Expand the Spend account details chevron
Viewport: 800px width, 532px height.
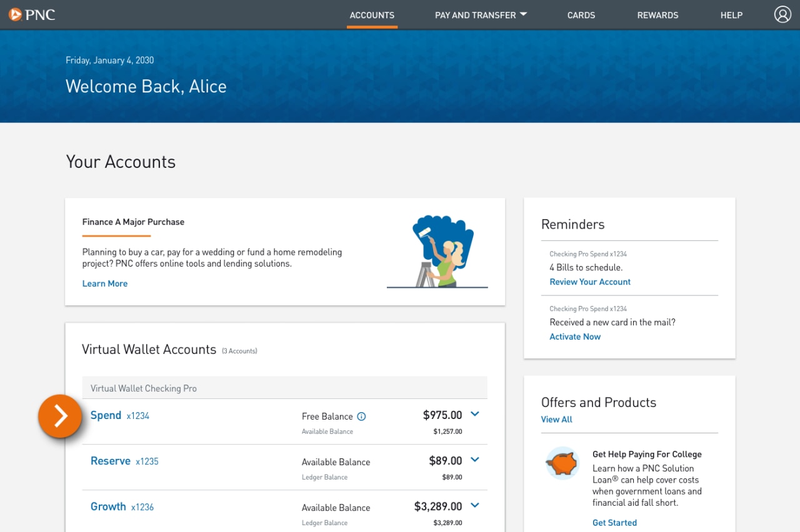(474, 414)
